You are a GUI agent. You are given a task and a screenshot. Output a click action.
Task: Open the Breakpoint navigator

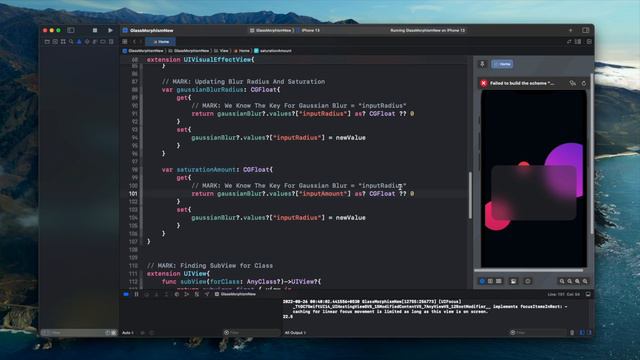pos(103,42)
